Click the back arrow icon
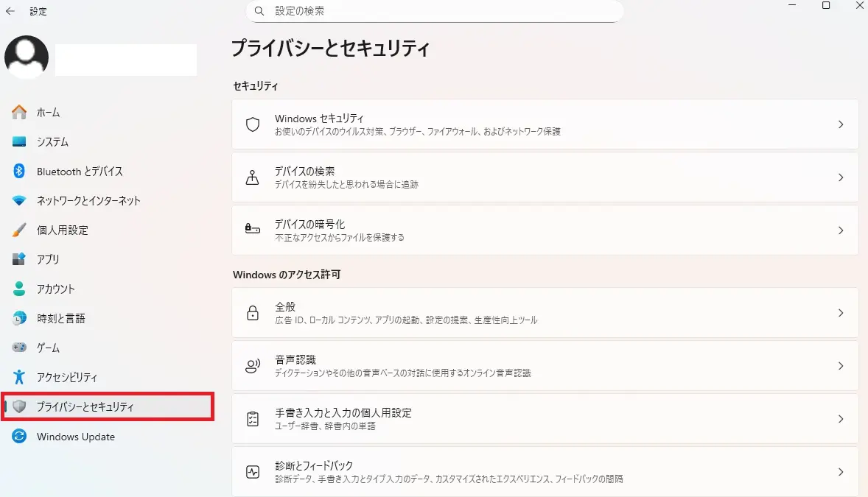 coord(10,11)
